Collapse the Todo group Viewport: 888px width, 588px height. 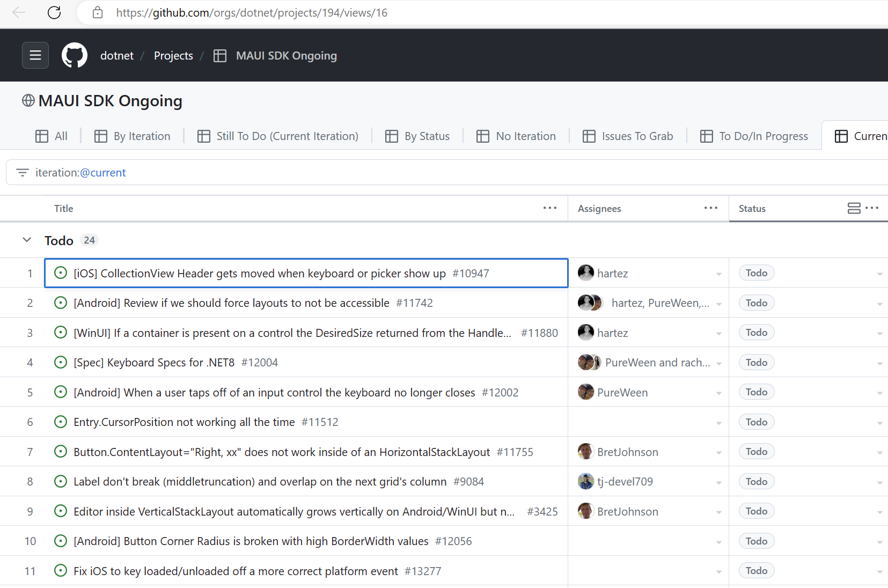(x=26, y=240)
